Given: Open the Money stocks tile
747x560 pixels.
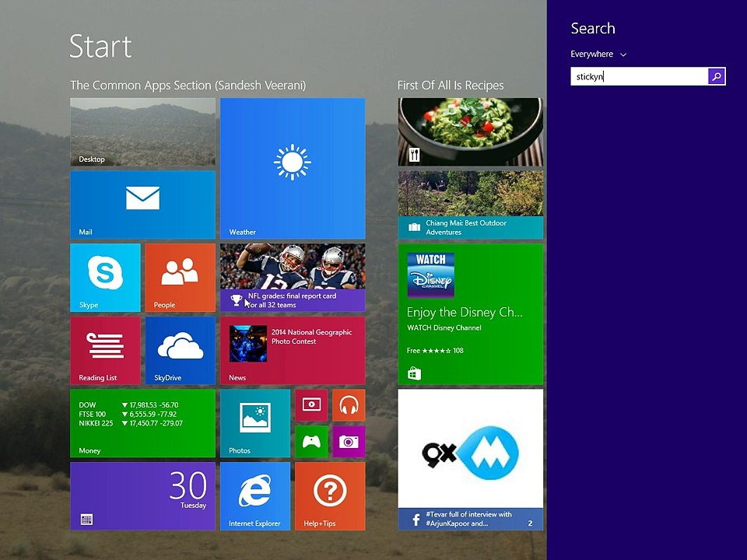Looking at the screenshot, I should (142, 423).
